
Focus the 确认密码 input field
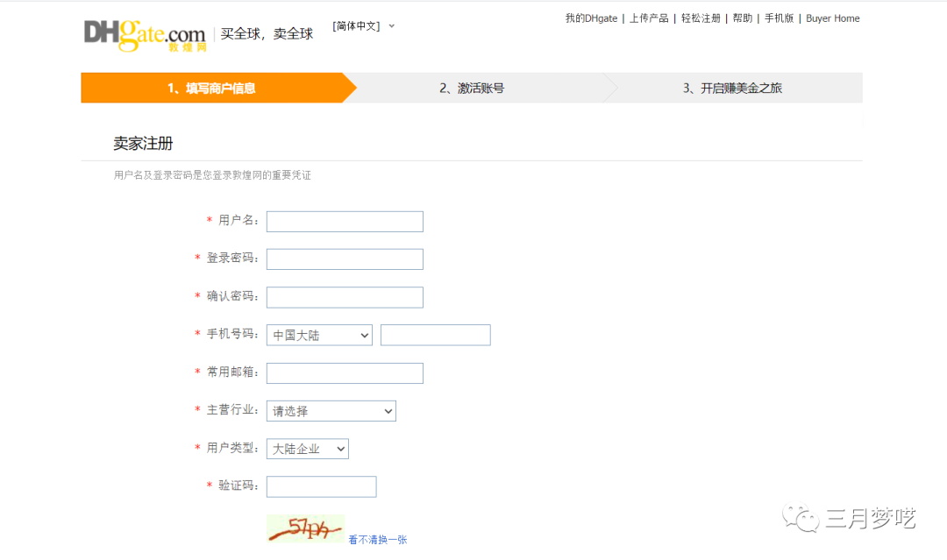coord(345,297)
